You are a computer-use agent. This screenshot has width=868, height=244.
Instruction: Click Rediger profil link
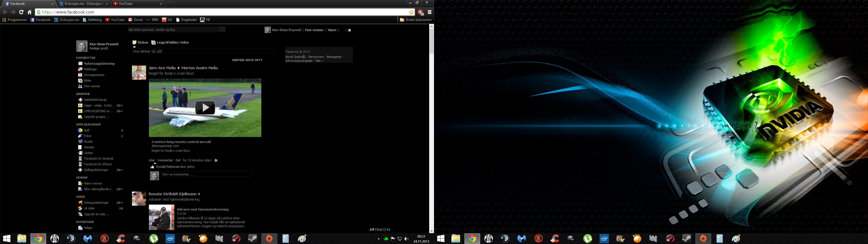(99, 49)
